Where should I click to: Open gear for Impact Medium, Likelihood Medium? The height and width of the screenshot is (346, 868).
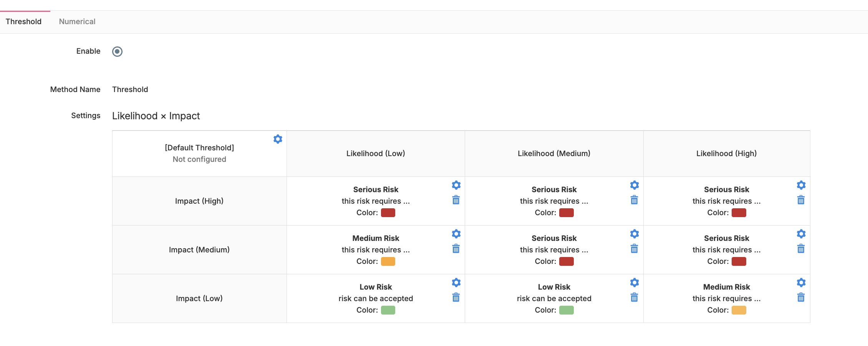pyautogui.click(x=634, y=234)
